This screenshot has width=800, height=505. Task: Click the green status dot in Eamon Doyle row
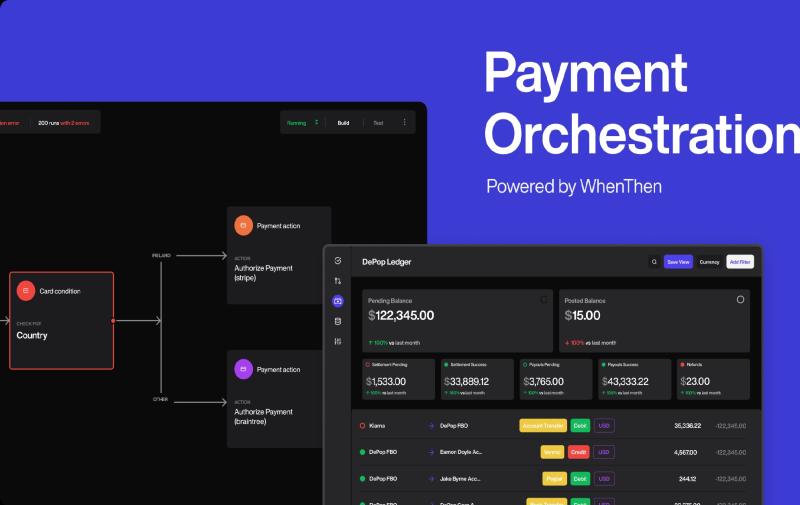click(x=362, y=452)
